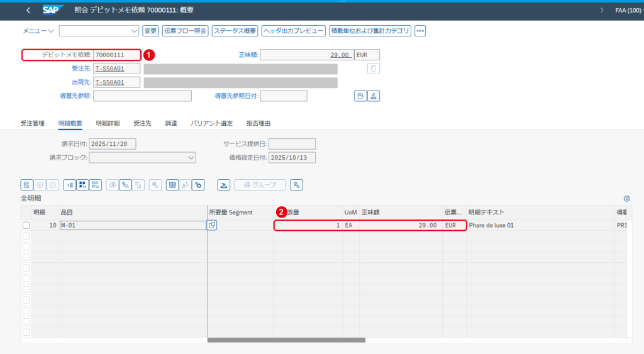Switch to the 受注管理 tab
This screenshot has height=354, width=644.
[33, 123]
